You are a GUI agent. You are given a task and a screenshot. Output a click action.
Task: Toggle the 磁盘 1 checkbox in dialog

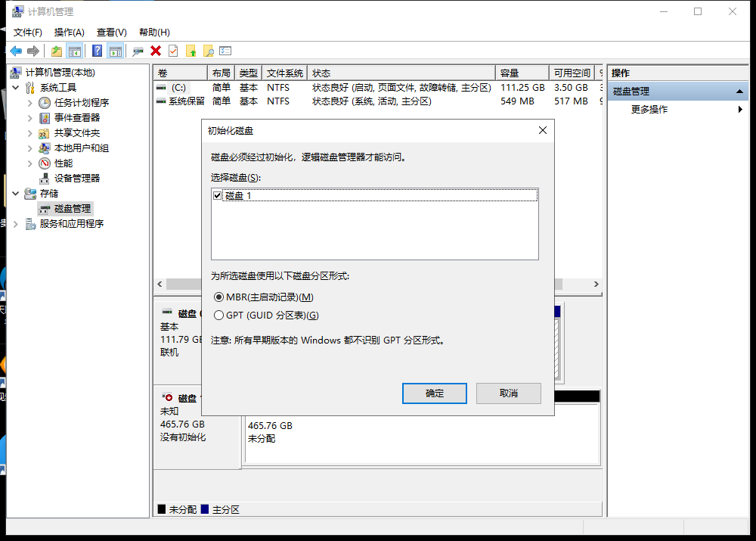coord(217,195)
